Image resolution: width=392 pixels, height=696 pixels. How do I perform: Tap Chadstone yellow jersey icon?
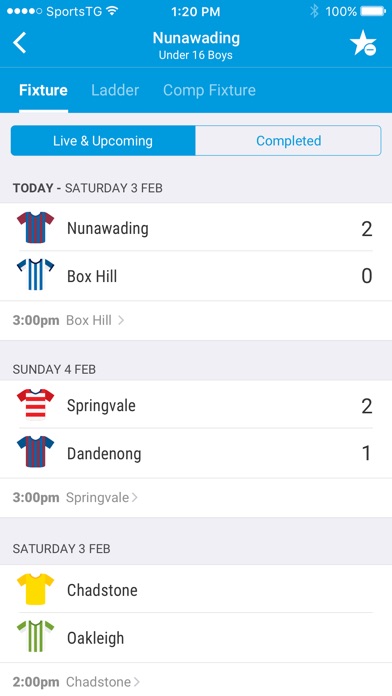click(x=36, y=589)
